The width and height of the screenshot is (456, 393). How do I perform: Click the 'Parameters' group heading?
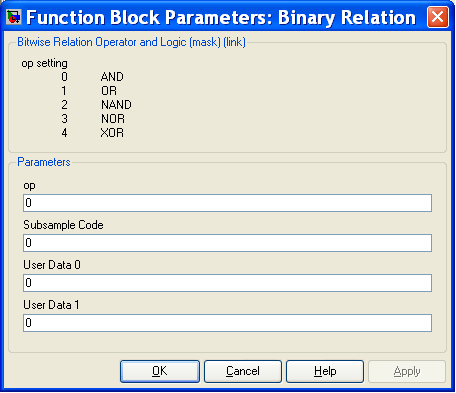(44, 162)
